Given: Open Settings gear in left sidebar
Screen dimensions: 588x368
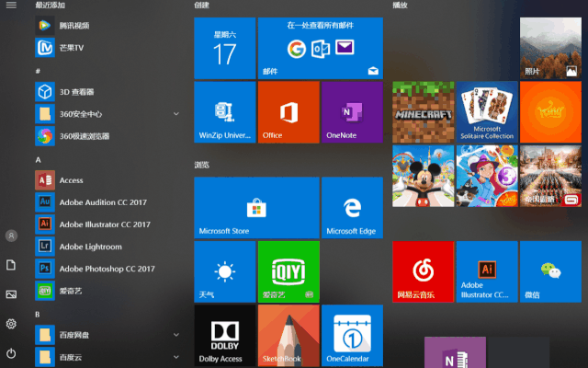Looking at the screenshot, I should click(x=11, y=324).
